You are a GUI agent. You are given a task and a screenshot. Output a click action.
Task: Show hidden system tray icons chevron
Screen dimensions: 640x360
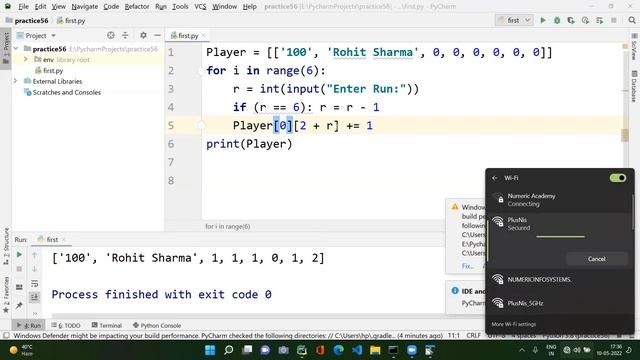tap(522, 350)
